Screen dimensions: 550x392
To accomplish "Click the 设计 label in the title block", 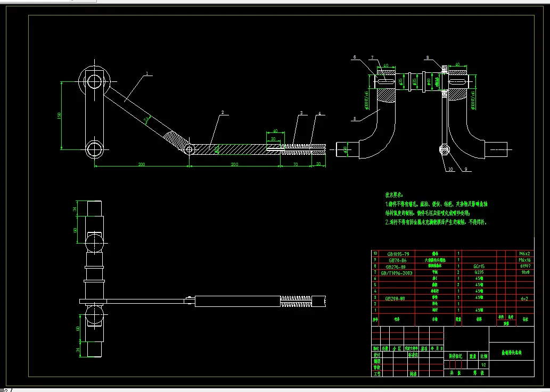I will 377,355.
